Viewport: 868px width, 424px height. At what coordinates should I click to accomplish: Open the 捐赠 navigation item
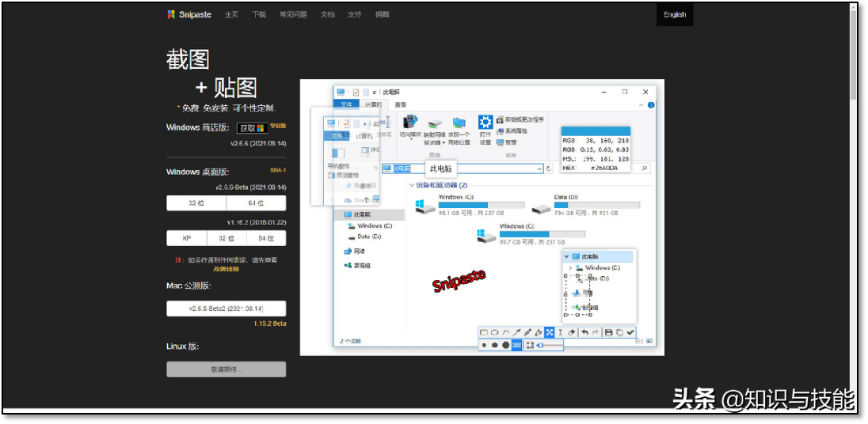[x=382, y=15]
